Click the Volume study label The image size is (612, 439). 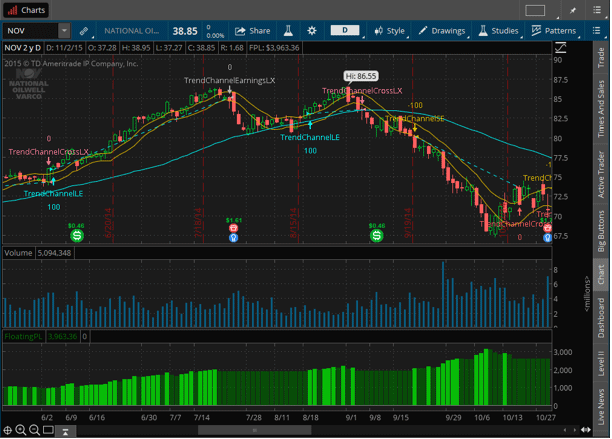click(x=18, y=253)
